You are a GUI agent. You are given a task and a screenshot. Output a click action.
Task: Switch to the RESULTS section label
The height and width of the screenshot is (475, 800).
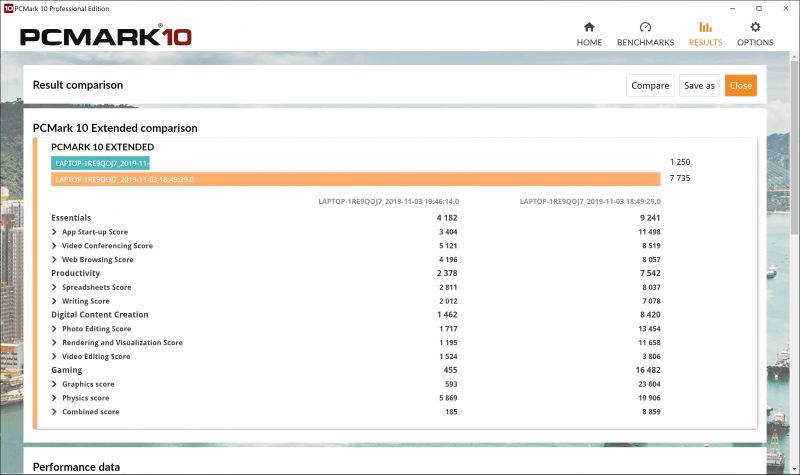[705, 42]
